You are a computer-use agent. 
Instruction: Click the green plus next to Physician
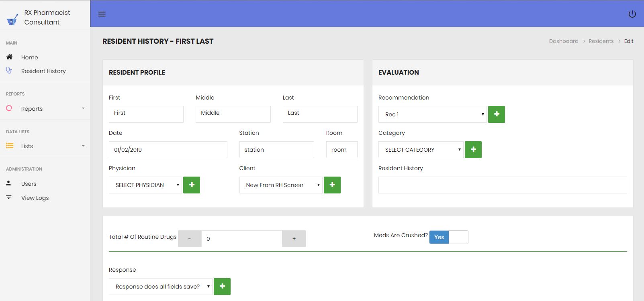[x=192, y=185]
